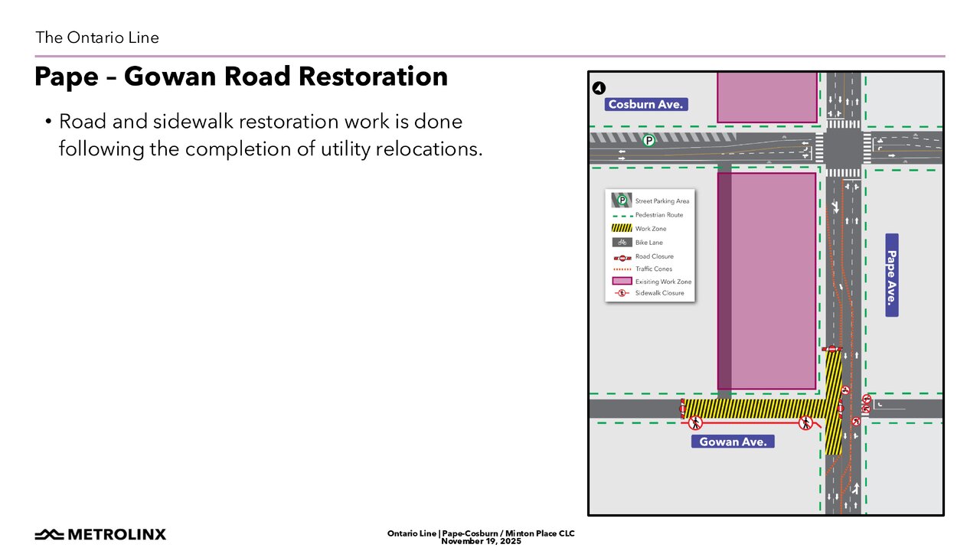Click the Road Closure symbol in the legend
Image resolution: width=980 pixels, height=551 pixels.
coord(622,256)
